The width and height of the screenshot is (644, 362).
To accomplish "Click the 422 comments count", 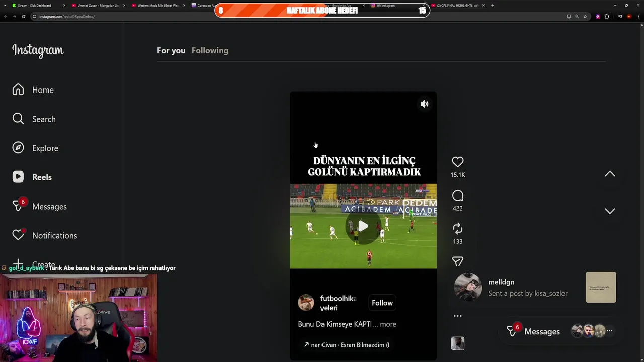I will tap(457, 208).
